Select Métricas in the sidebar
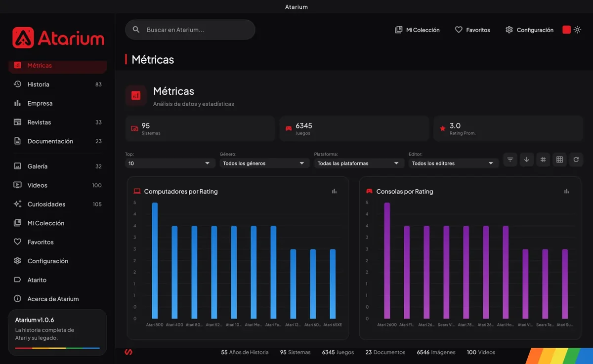 (x=57, y=66)
